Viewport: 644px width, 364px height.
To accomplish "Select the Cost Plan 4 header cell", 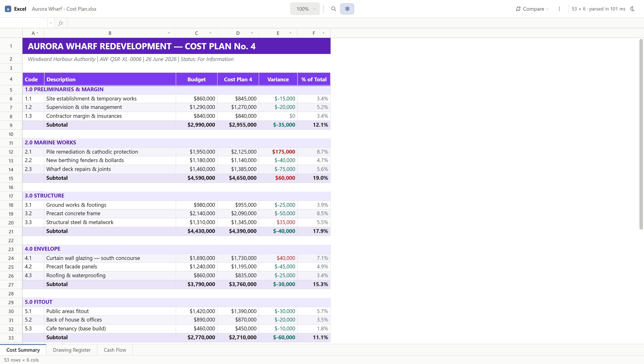I will pos(238,79).
